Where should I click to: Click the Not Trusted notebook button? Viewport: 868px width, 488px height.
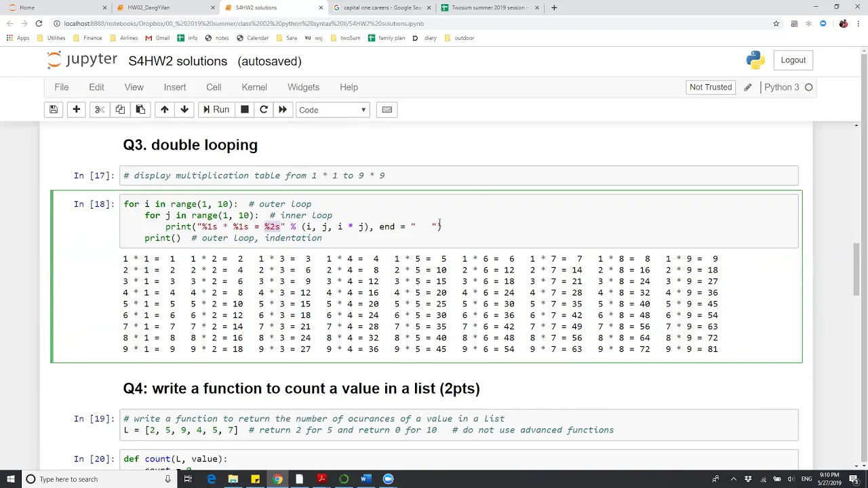tap(711, 87)
